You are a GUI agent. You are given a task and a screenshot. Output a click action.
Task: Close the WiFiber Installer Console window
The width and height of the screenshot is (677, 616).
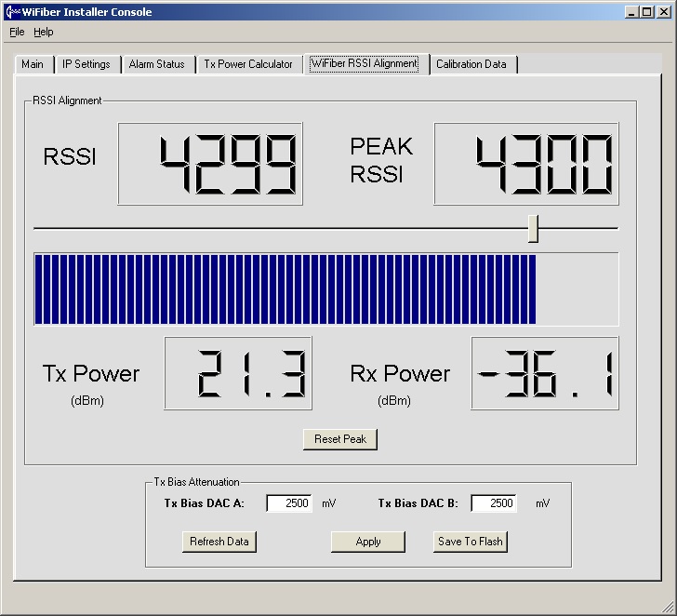tap(664, 12)
